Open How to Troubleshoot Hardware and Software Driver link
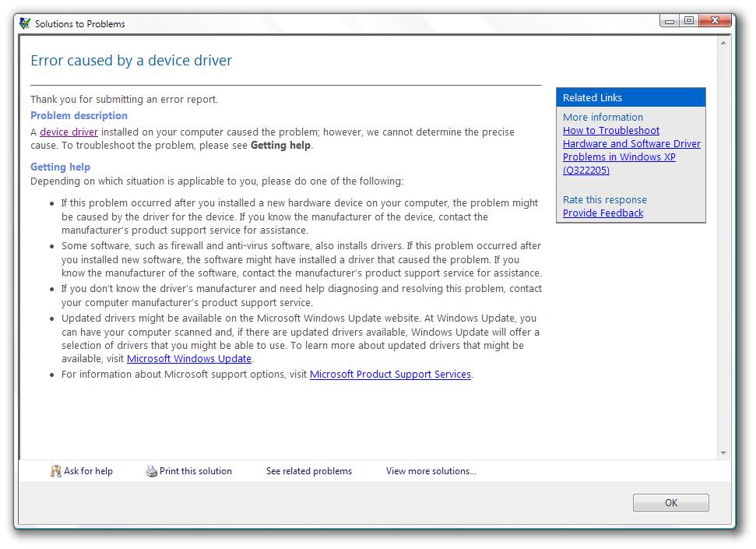Screen dimensions: 756x549 [x=631, y=150]
